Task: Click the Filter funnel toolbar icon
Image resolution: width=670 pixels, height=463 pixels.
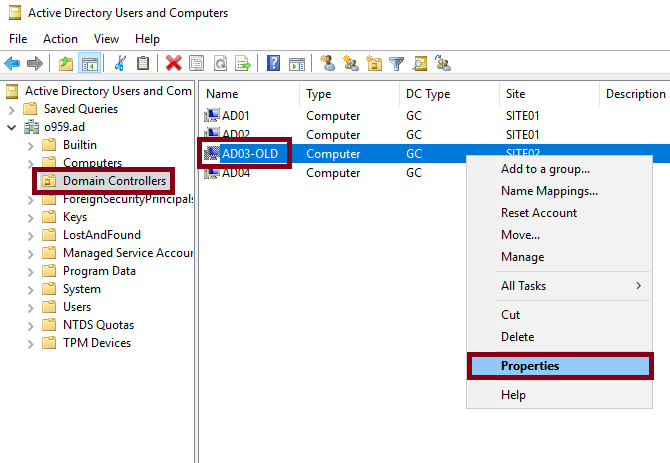Action: [x=397, y=64]
